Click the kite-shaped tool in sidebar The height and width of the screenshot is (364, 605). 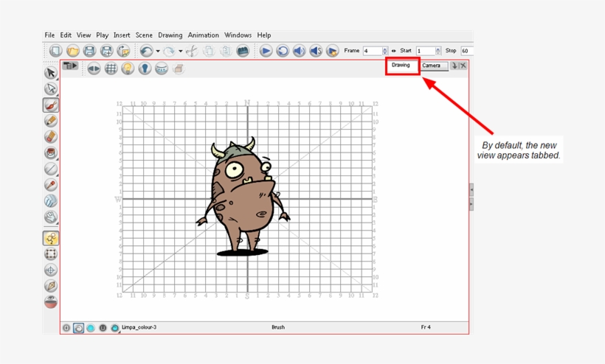click(x=51, y=286)
